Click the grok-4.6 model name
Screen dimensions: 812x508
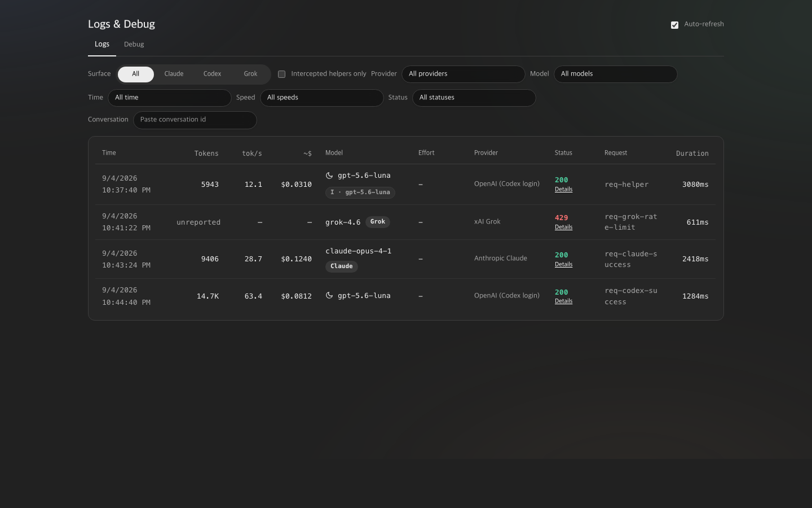click(x=343, y=222)
